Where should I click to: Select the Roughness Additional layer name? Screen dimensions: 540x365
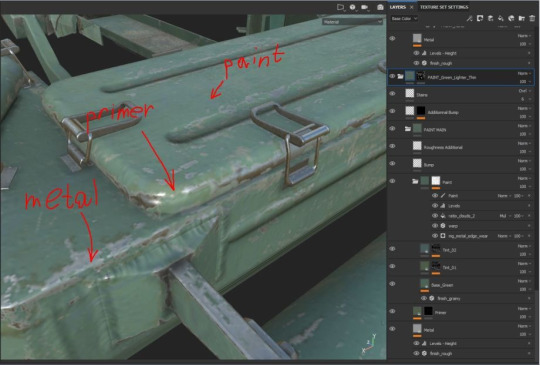pyautogui.click(x=443, y=147)
